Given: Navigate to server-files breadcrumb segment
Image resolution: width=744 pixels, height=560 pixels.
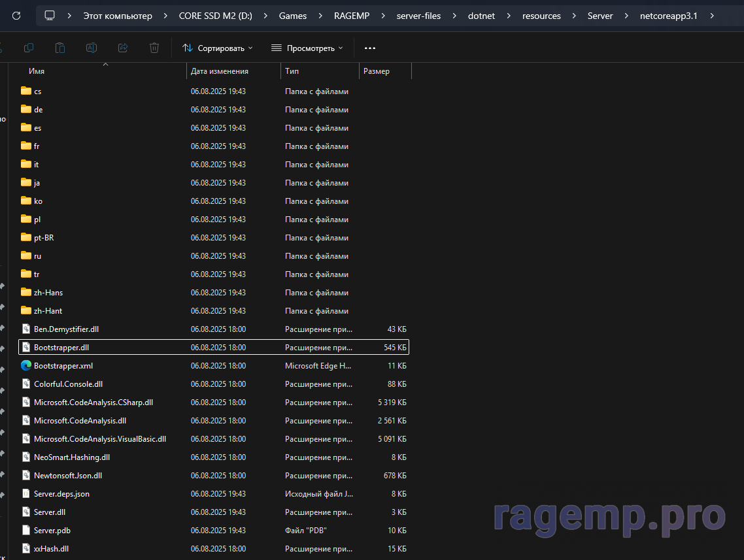Looking at the screenshot, I should tap(418, 16).
